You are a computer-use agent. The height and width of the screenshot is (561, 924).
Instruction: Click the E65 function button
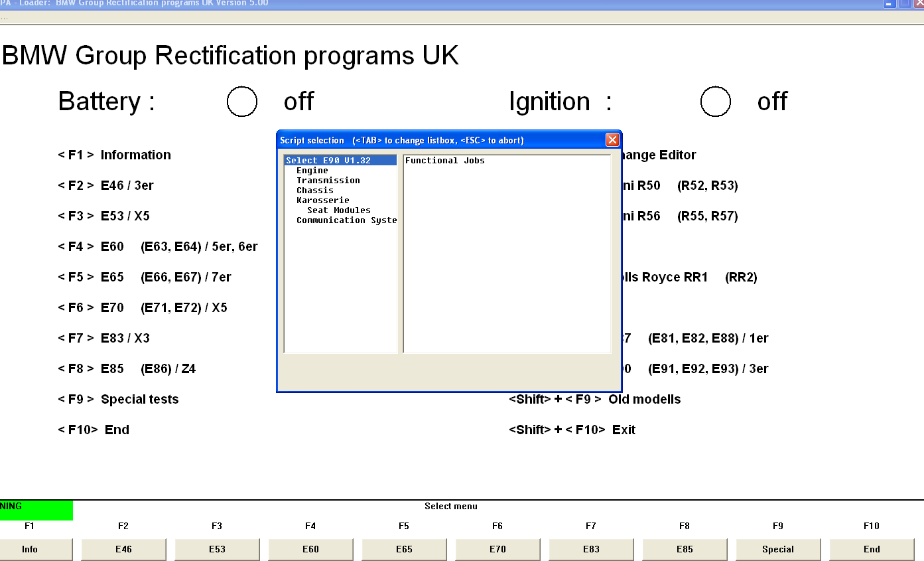404,549
